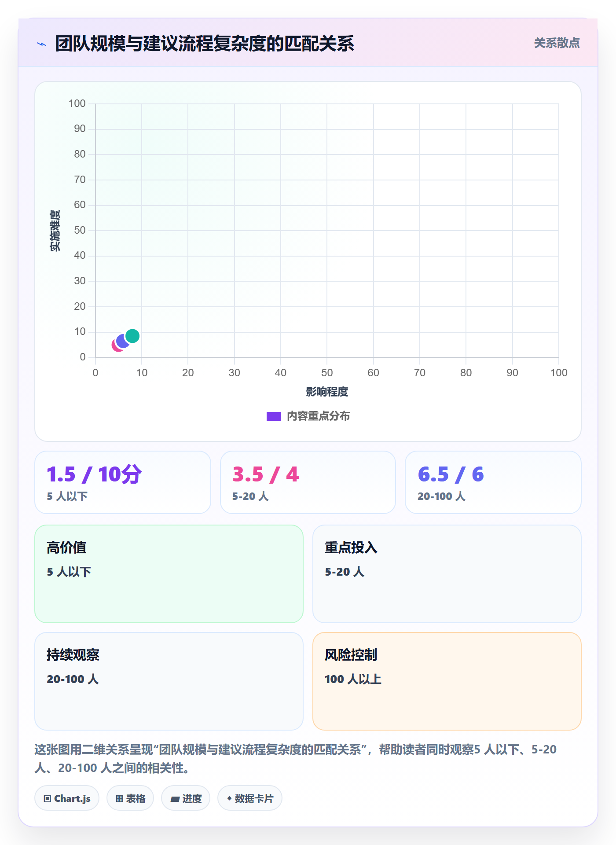The width and height of the screenshot is (616, 845).
Task: Click the 表格 tag chip
Action: (130, 798)
